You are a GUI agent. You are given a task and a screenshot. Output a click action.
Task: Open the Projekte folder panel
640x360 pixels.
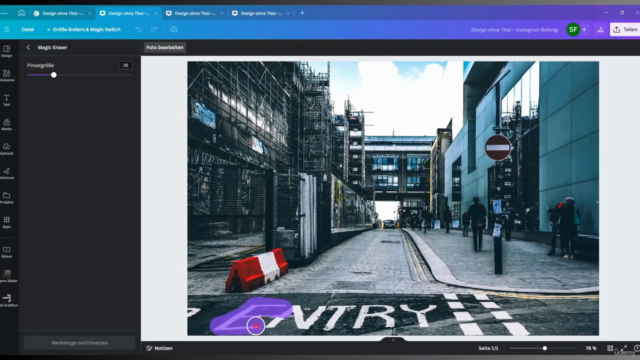pyautogui.click(x=7, y=198)
